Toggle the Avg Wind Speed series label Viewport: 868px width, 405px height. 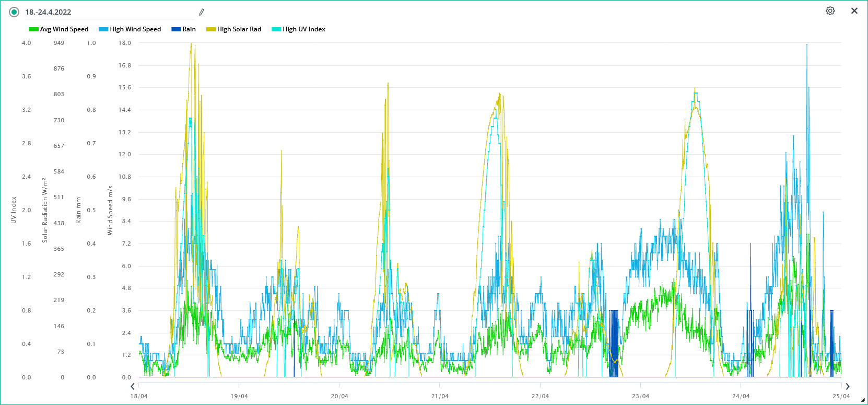pos(64,29)
